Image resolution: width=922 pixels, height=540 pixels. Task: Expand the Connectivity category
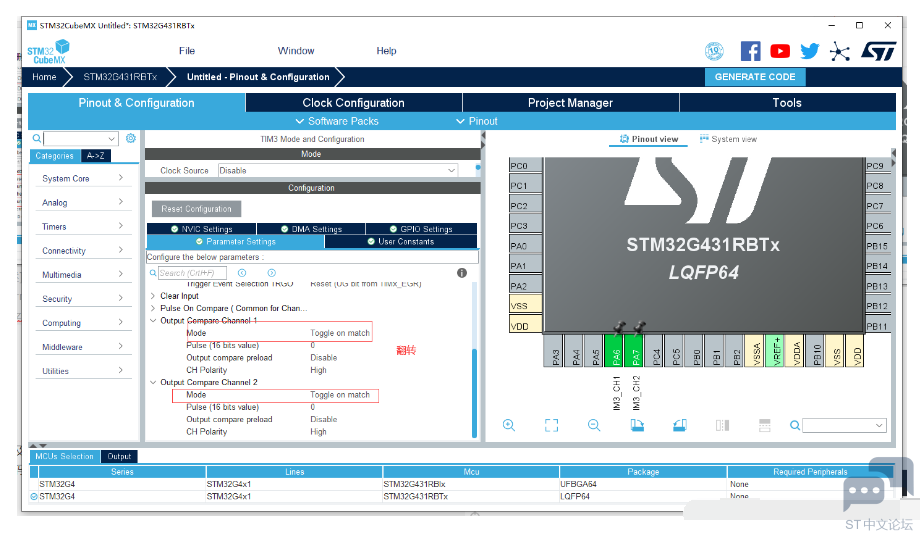click(83, 251)
